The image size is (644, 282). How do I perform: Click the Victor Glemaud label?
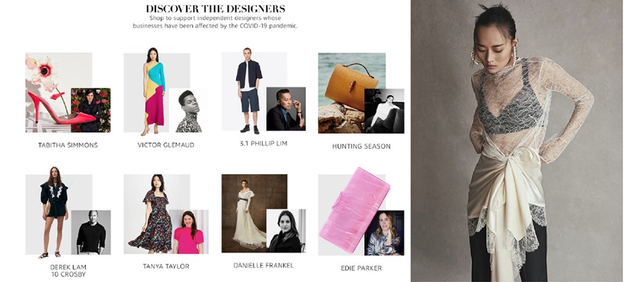click(166, 145)
